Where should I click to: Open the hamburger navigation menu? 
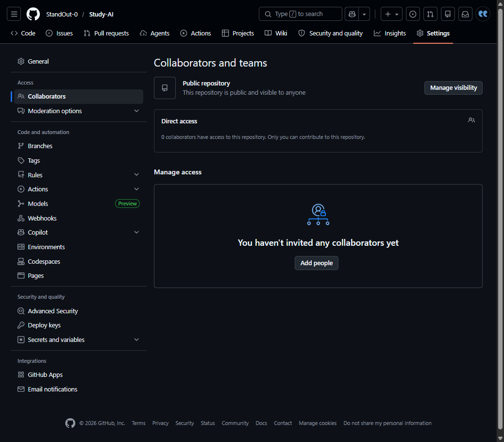(x=14, y=14)
